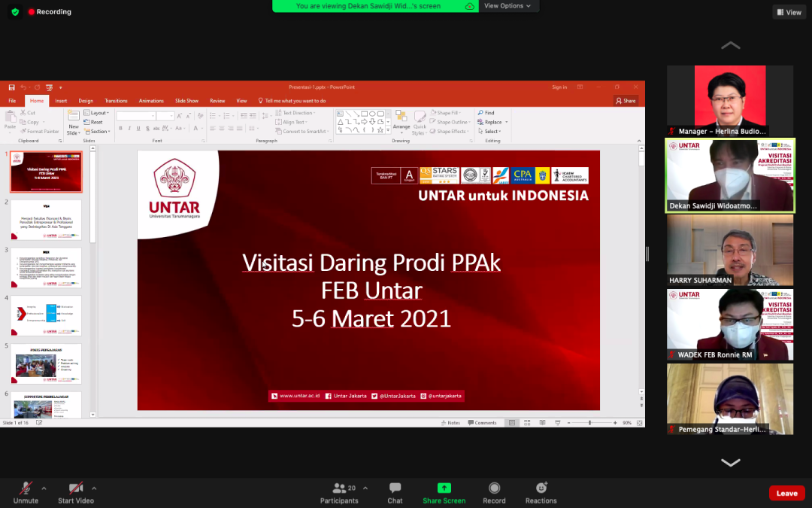Switch to Reading View in status bar
The image size is (812, 508).
tap(542, 423)
